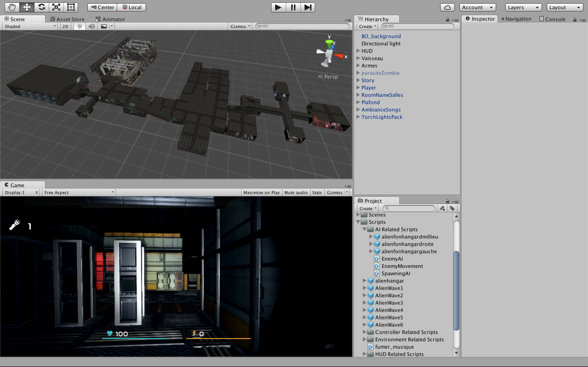The image size is (588, 367).
Task: Select the Hand tool
Action: (x=12, y=7)
